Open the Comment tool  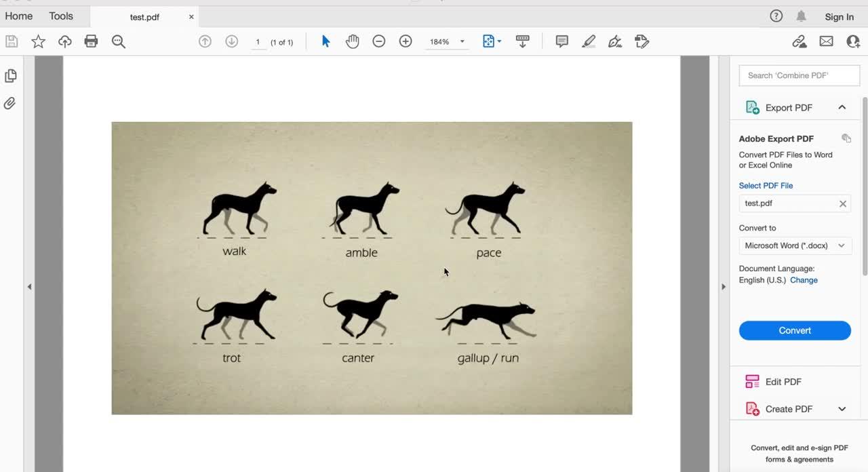tap(561, 41)
